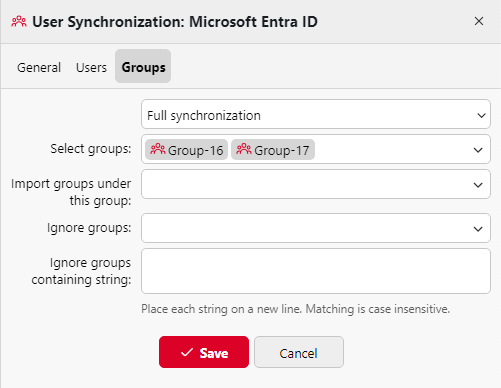This screenshot has height=388, width=501.
Task: Click the Ignore groups containing string label
Action: [81, 271]
